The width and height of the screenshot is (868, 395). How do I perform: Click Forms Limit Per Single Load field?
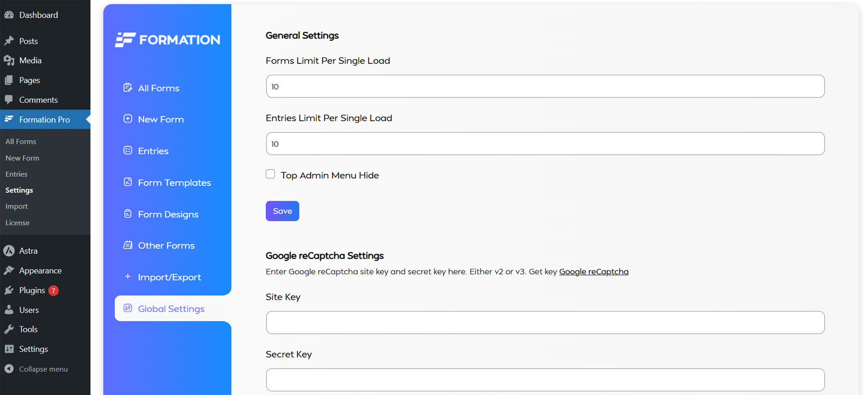(x=545, y=86)
